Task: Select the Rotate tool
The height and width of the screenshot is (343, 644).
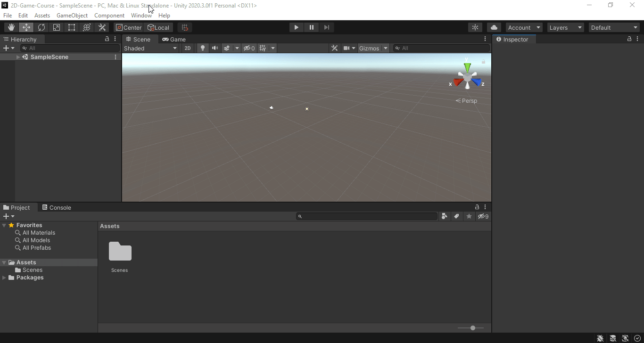Action: (x=41, y=27)
